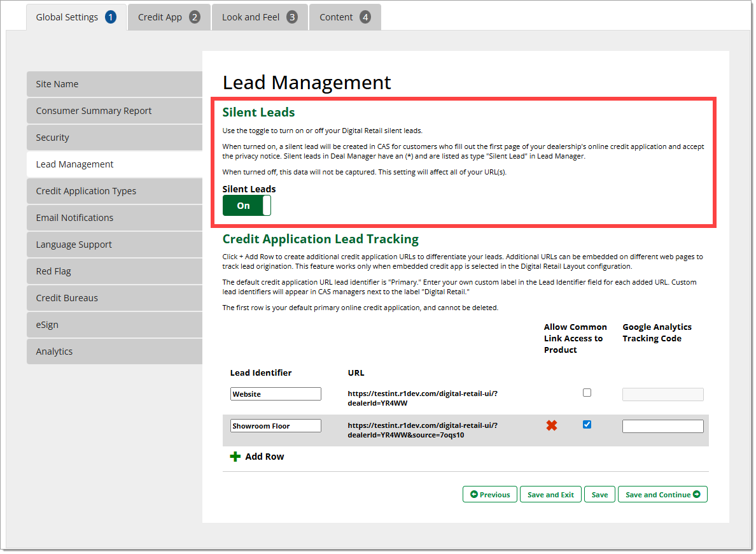Click the red X delete row icon
This screenshot has width=756, height=554.
[x=552, y=425]
